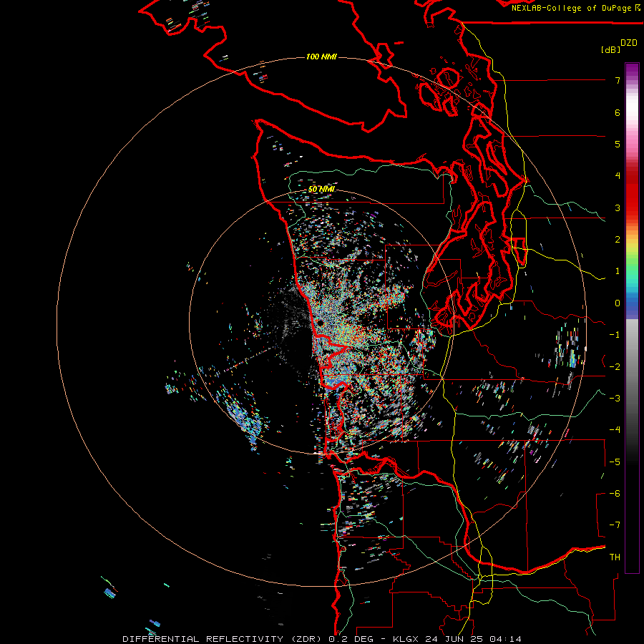
Task: Click the 7 value on the scale
Action: [x=618, y=80]
